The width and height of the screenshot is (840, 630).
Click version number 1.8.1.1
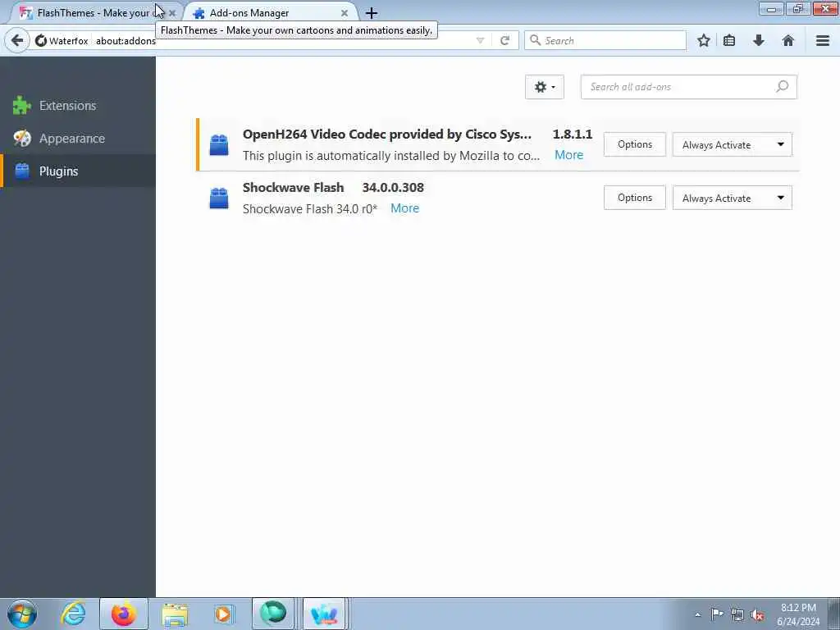click(573, 135)
